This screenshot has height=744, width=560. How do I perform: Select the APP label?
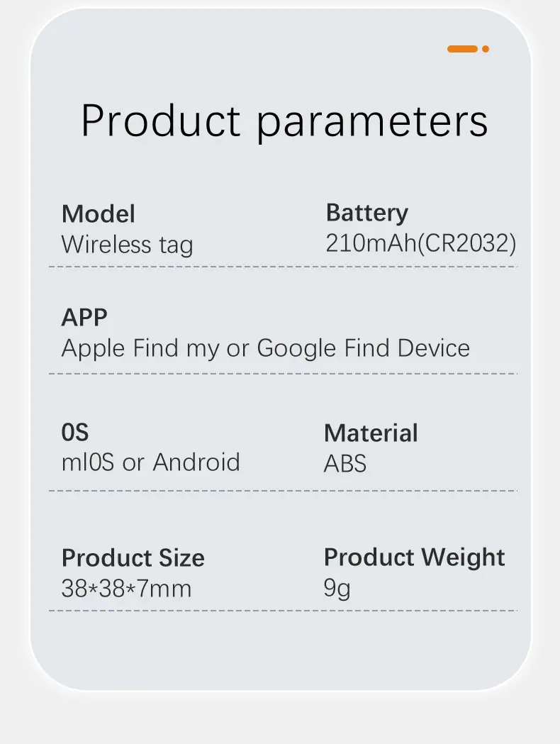[x=84, y=318]
